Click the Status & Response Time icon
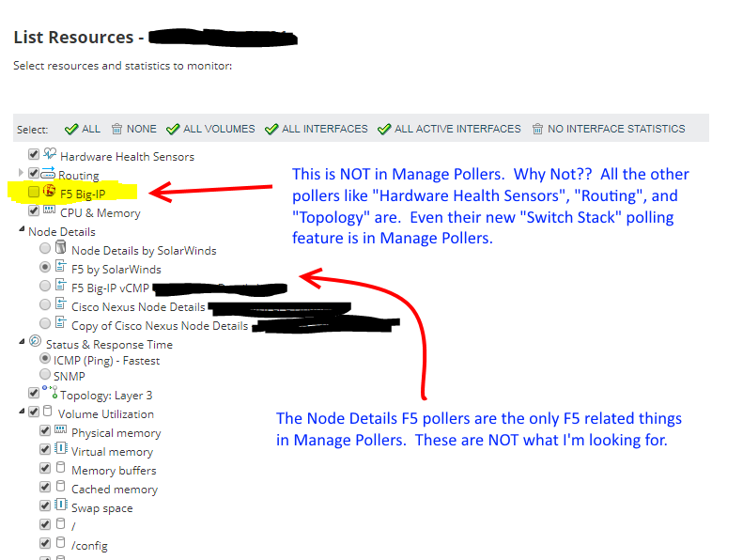The height and width of the screenshot is (560, 743). coord(36,340)
